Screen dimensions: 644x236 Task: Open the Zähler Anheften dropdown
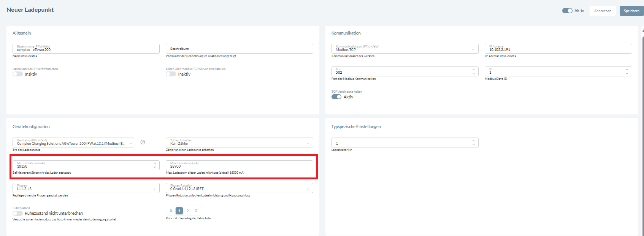239,143
